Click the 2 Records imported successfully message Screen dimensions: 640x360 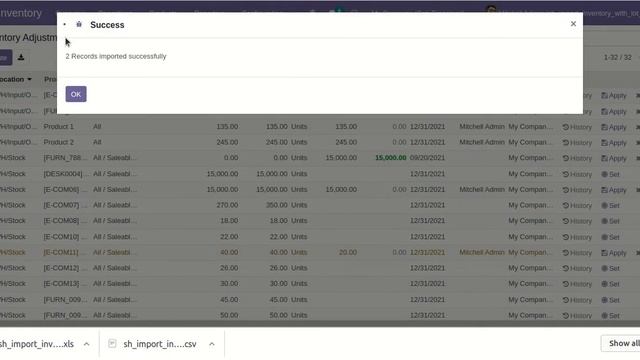coord(116,56)
